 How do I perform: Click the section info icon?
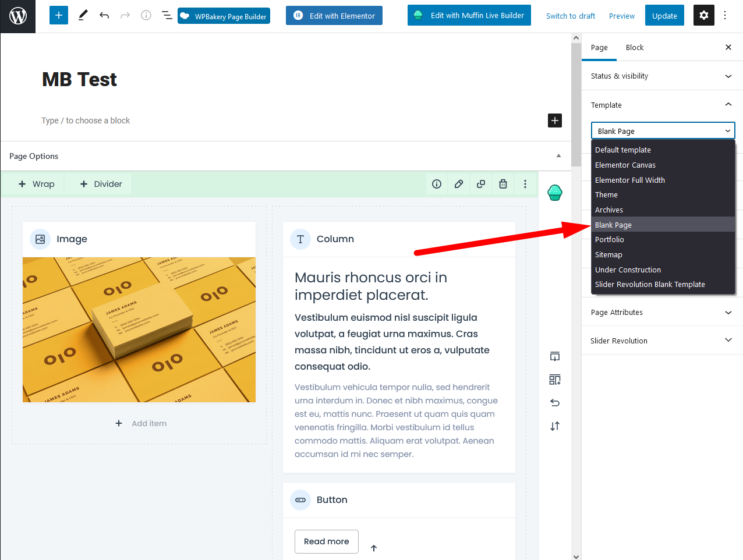437,184
